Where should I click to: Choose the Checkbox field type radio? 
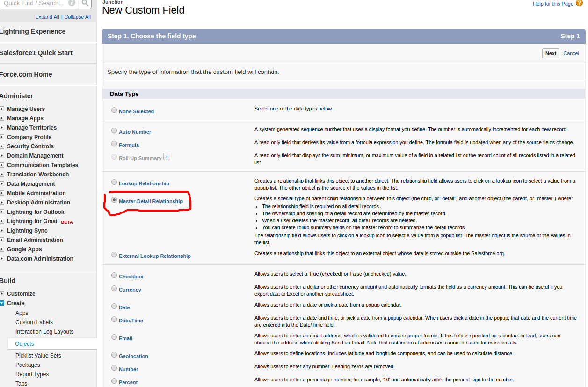(114, 276)
